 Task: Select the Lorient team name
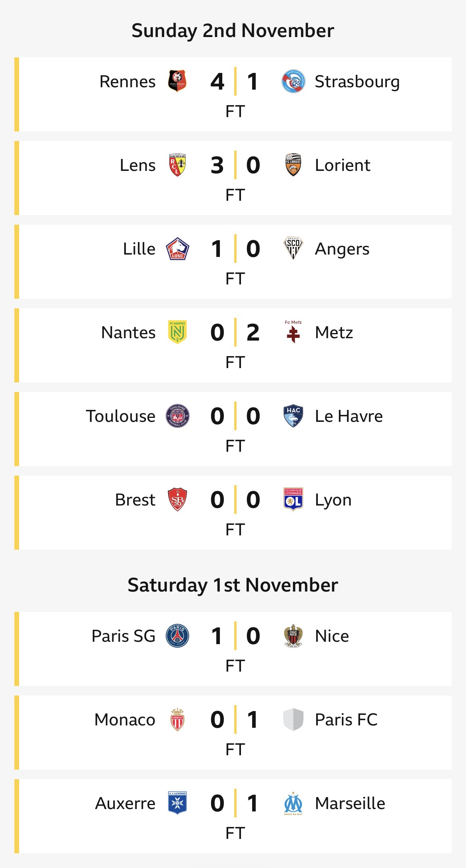pos(343,165)
